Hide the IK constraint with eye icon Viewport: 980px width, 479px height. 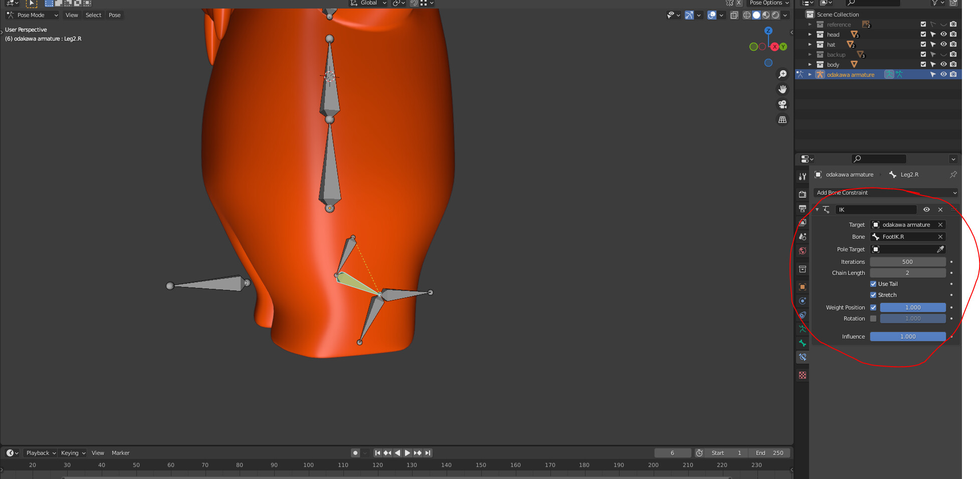tap(926, 210)
